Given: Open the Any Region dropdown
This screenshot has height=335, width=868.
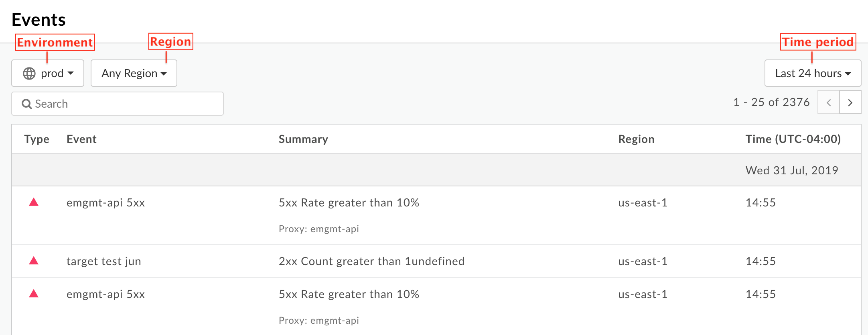Looking at the screenshot, I should click(x=134, y=73).
